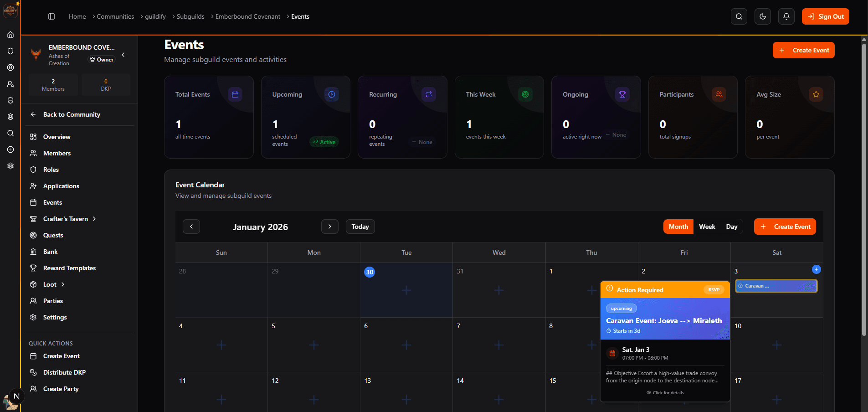
Task: Select the Day view tab
Action: [732, 227]
